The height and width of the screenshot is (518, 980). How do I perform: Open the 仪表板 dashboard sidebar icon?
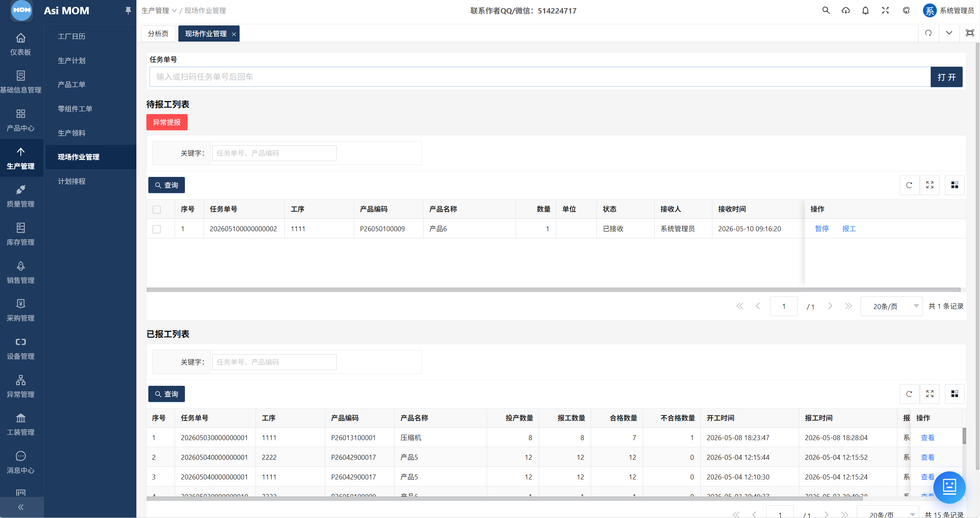click(x=21, y=44)
